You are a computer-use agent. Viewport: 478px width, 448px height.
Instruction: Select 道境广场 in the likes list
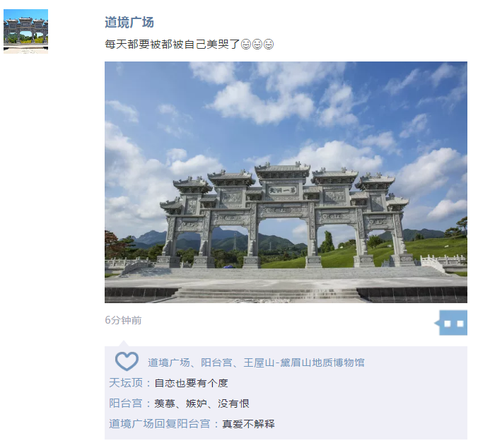(168, 362)
